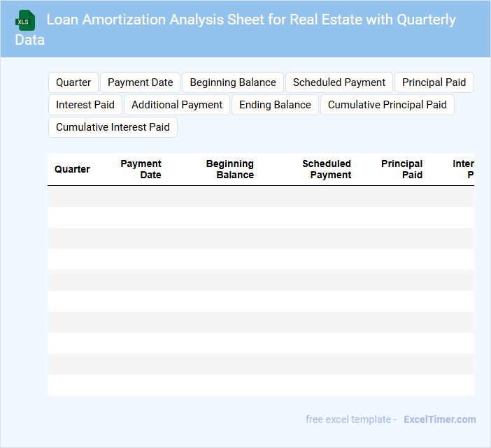The image size is (491, 448).
Task: Click the Loan Amortization Analysis Sheet title
Action: 236,29
